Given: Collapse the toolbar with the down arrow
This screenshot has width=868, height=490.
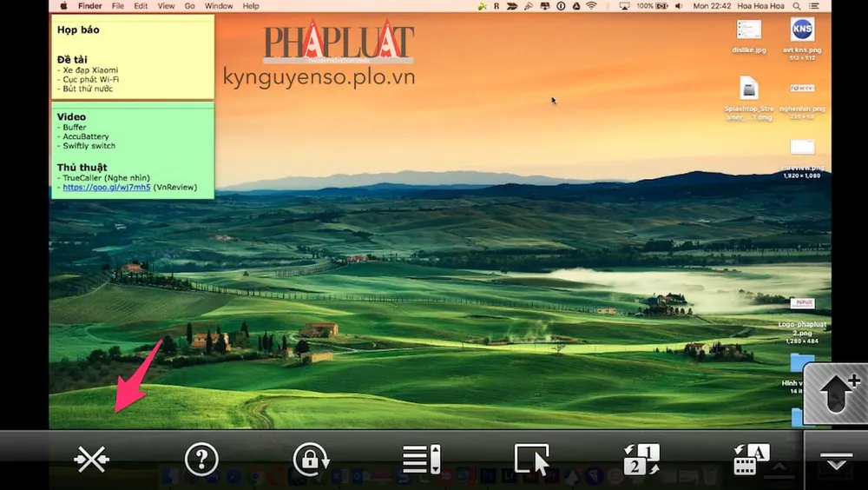Looking at the screenshot, I should (x=836, y=463).
